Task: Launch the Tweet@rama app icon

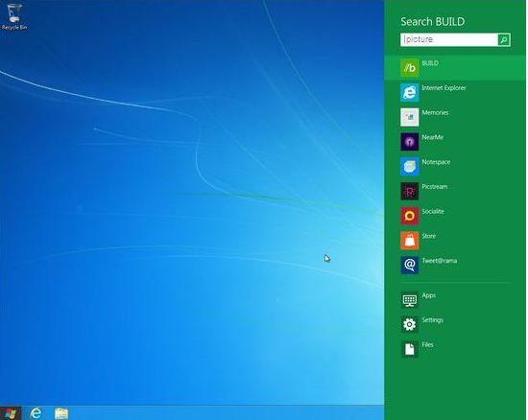Action: [410, 265]
